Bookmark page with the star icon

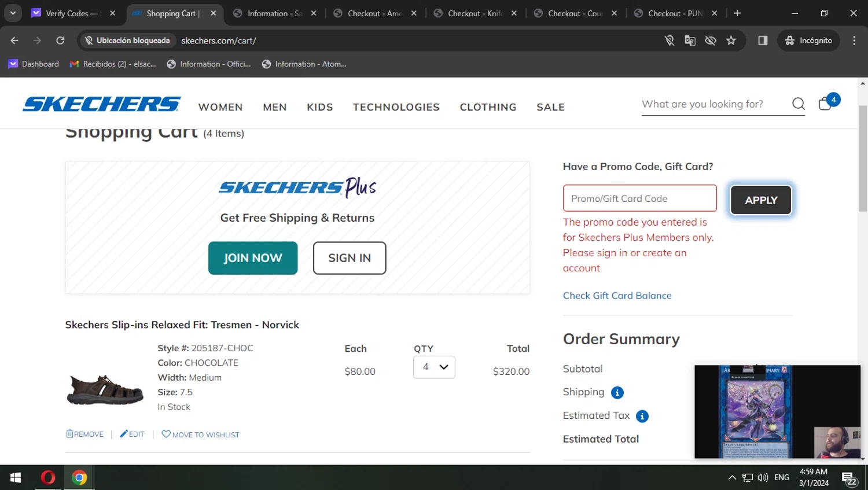pos(731,40)
